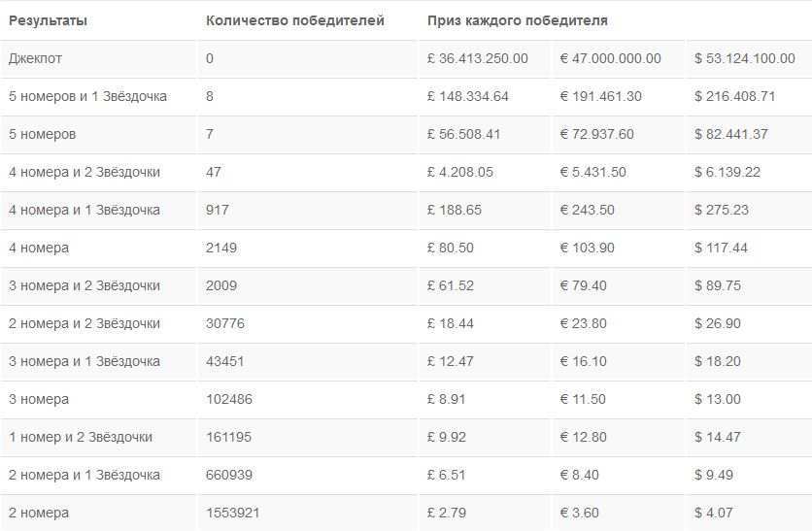Click winners count 47
This screenshot has height=531, width=812.
(x=214, y=172)
